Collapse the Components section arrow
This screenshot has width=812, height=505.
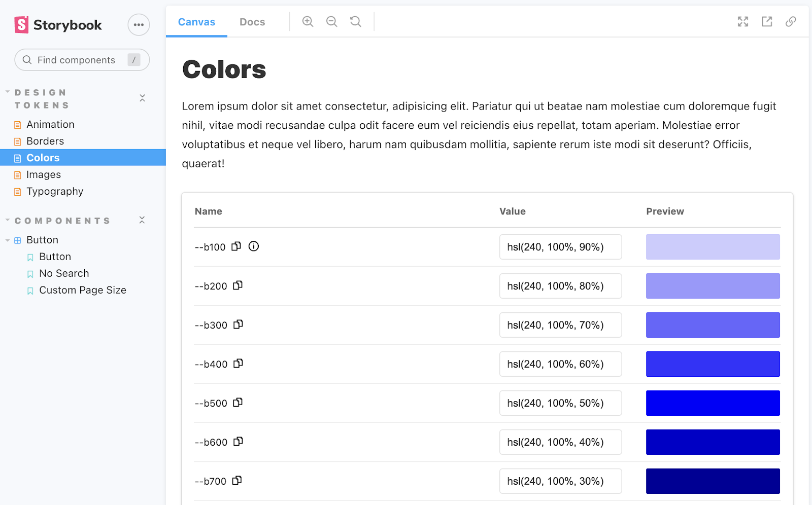[x=8, y=220]
